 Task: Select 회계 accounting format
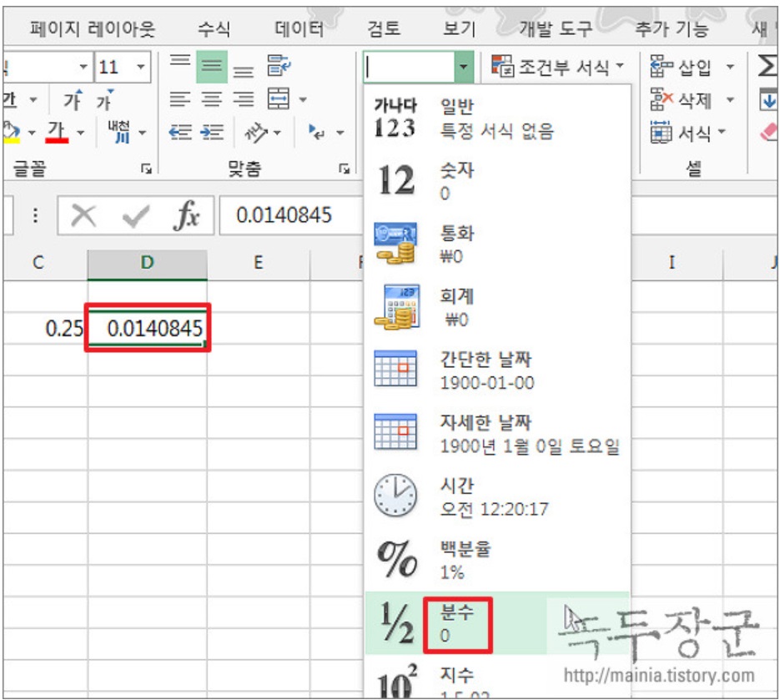pos(497,308)
